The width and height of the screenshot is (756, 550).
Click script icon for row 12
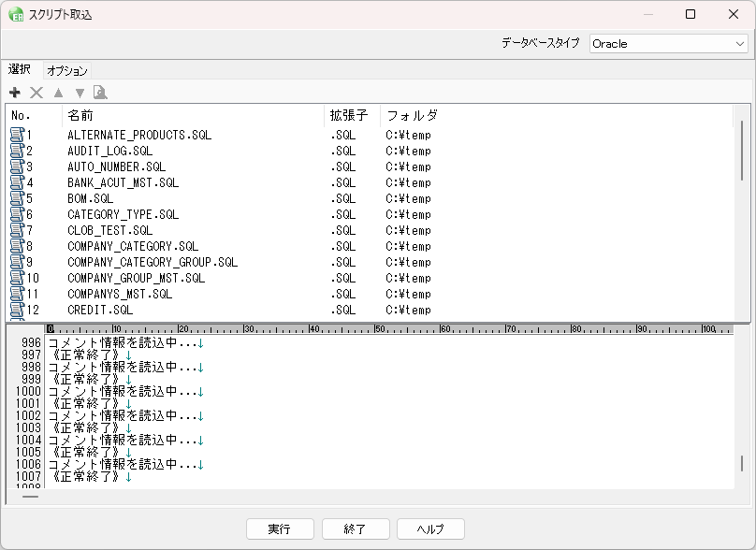click(18, 310)
